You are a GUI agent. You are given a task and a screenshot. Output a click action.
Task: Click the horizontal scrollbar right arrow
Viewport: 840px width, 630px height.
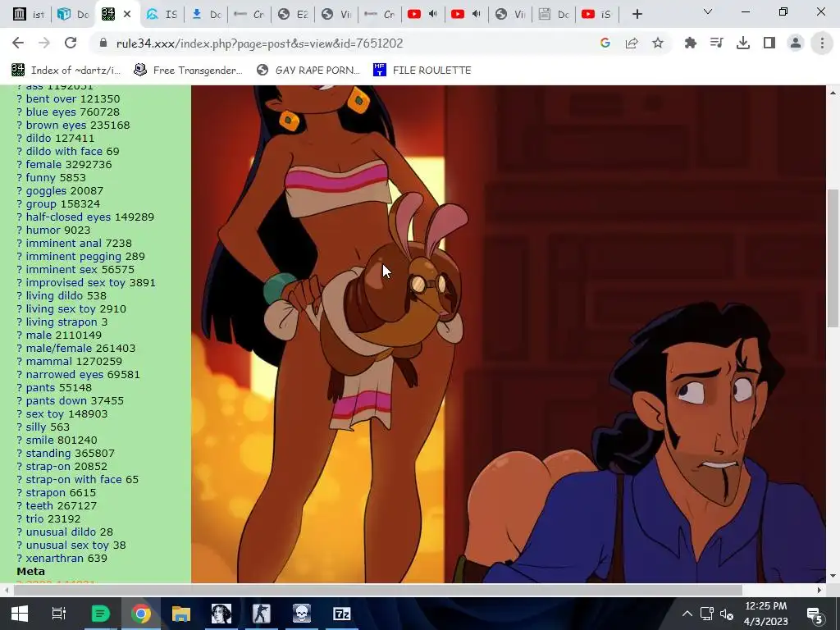pos(819,590)
